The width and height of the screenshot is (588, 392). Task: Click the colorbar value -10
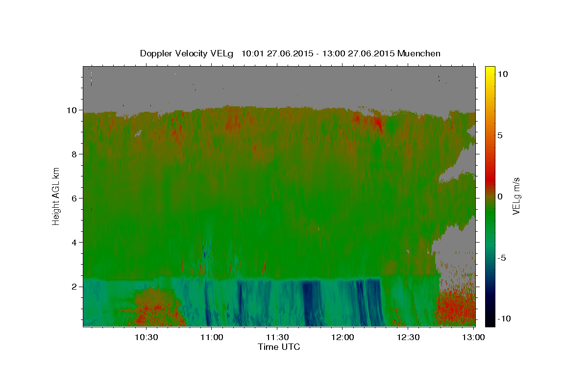504,318
